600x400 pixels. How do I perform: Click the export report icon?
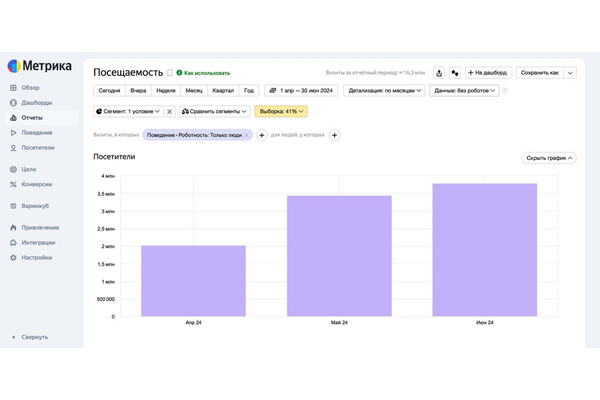click(439, 73)
